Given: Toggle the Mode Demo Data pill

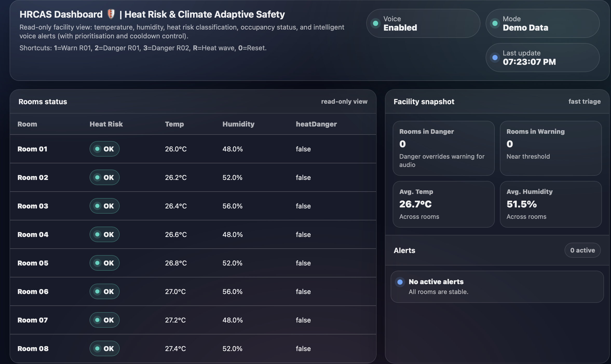Looking at the screenshot, I should 542,23.
